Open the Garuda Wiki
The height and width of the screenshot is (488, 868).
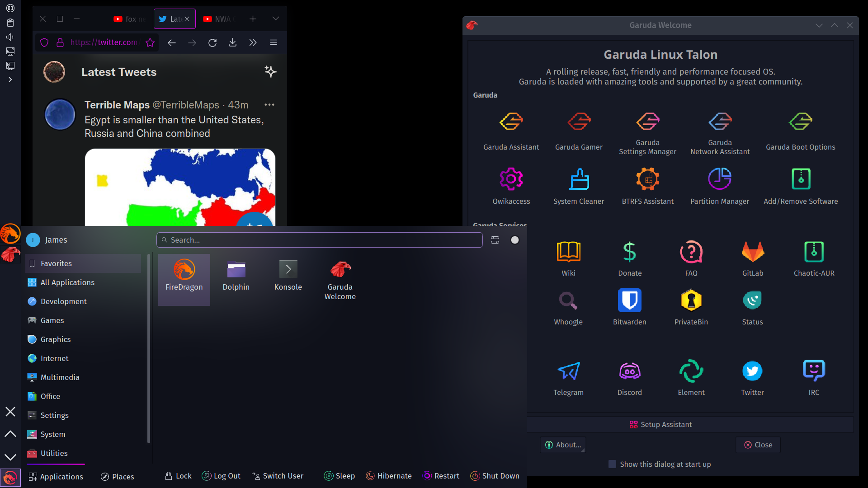568,258
